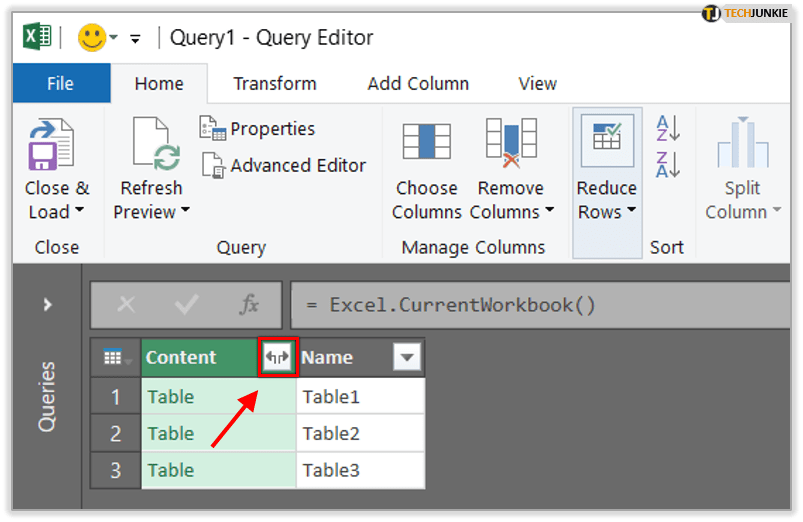Click the Remove Columns icon

point(511,143)
